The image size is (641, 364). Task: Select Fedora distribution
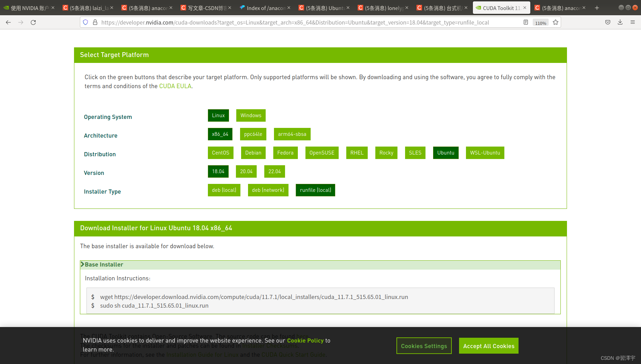pyautogui.click(x=285, y=153)
